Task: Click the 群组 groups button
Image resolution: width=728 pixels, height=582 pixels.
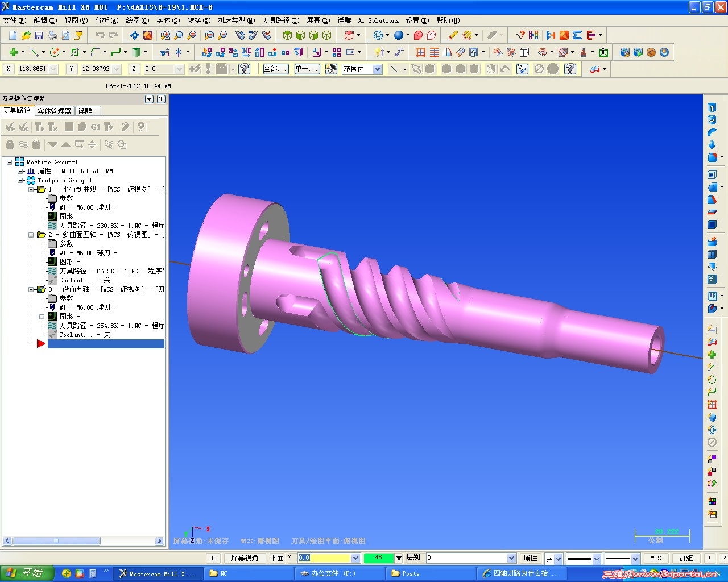Action: click(x=686, y=558)
